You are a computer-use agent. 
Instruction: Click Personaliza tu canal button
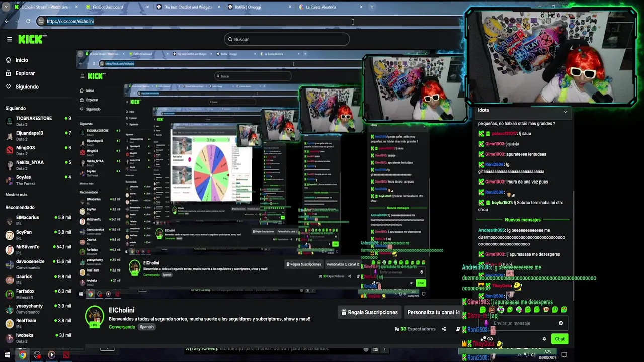pyautogui.click(x=433, y=312)
